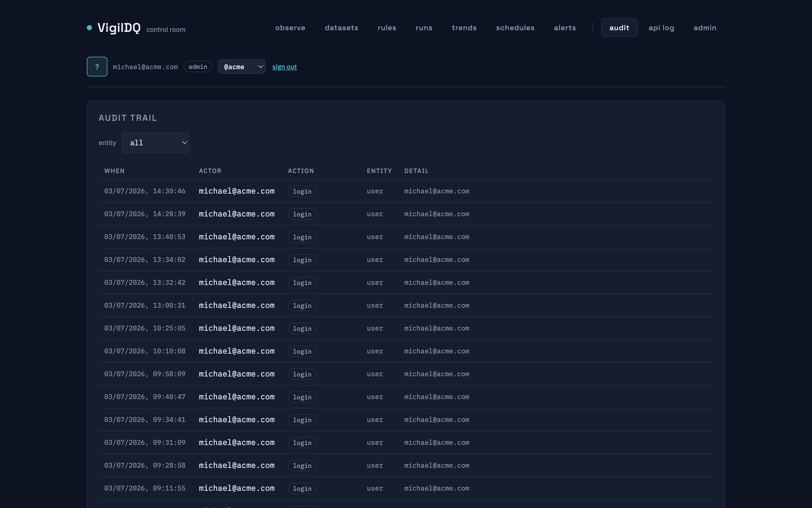Click the control room subtitle

pos(166,30)
